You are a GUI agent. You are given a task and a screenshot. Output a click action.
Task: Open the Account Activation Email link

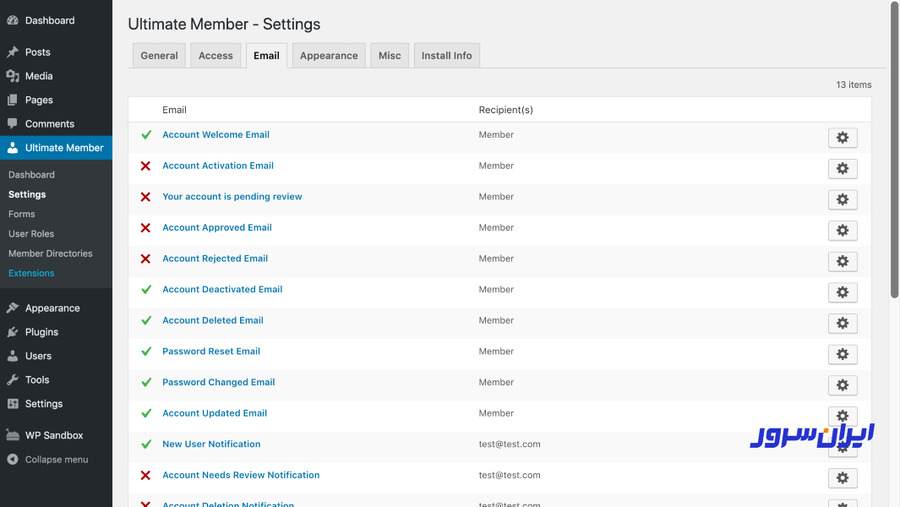pos(218,166)
